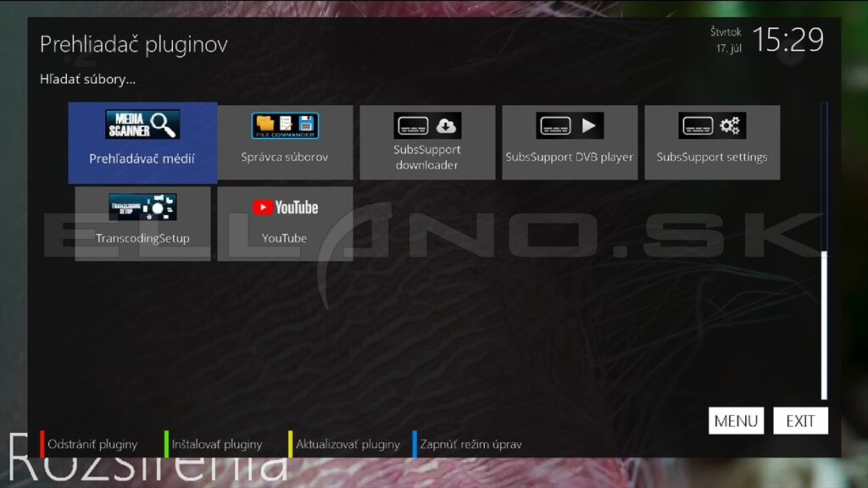
Task: Open SubsSupport downloader cloud icon
Action: point(427,125)
